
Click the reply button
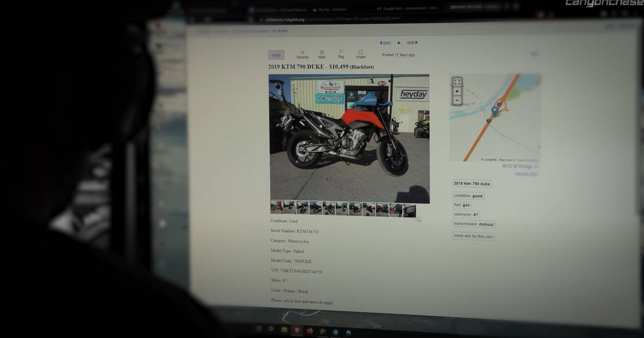[276, 55]
